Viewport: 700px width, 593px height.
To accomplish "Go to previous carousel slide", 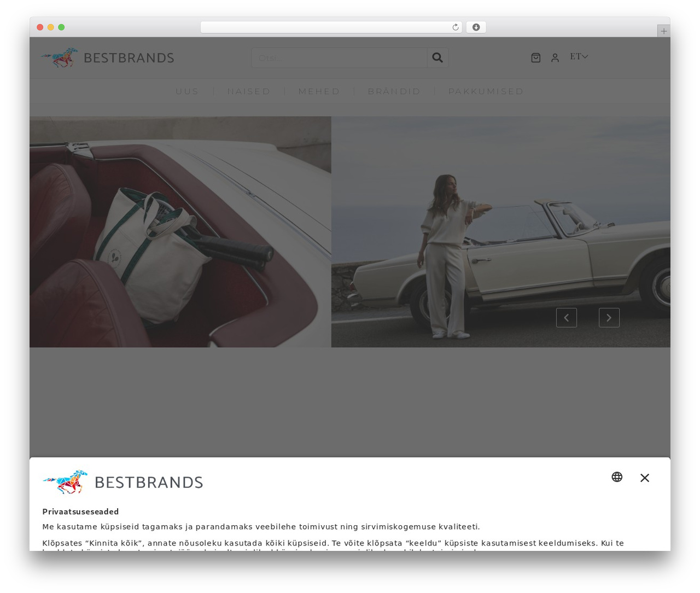I will 567,317.
